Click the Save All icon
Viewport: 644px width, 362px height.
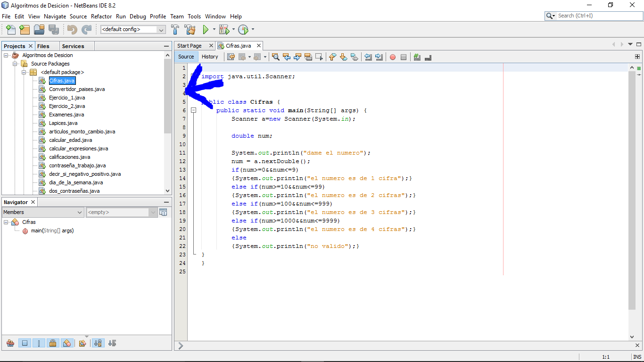click(x=54, y=29)
